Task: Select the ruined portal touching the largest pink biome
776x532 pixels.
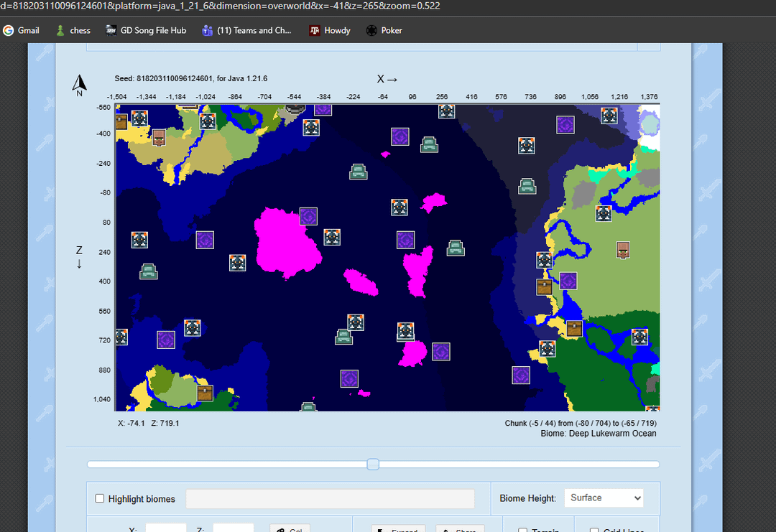Action: click(309, 216)
